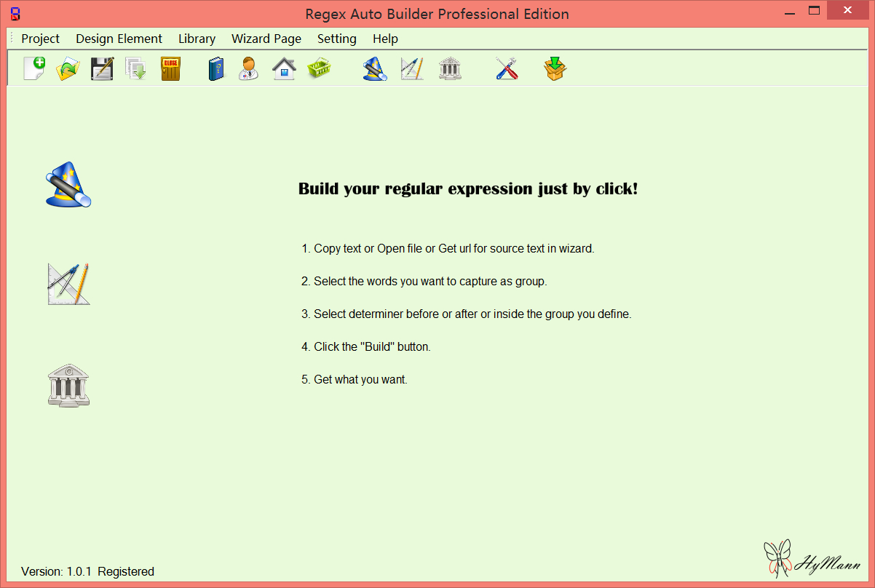Viewport: 875px width, 588px height.
Task: Open the help book icon
Action: tap(216, 69)
